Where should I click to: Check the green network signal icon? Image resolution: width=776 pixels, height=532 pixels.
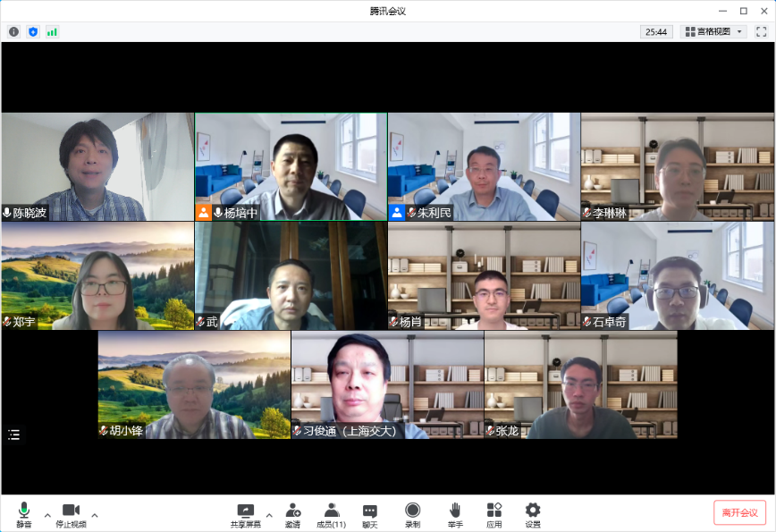click(x=52, y=31)
